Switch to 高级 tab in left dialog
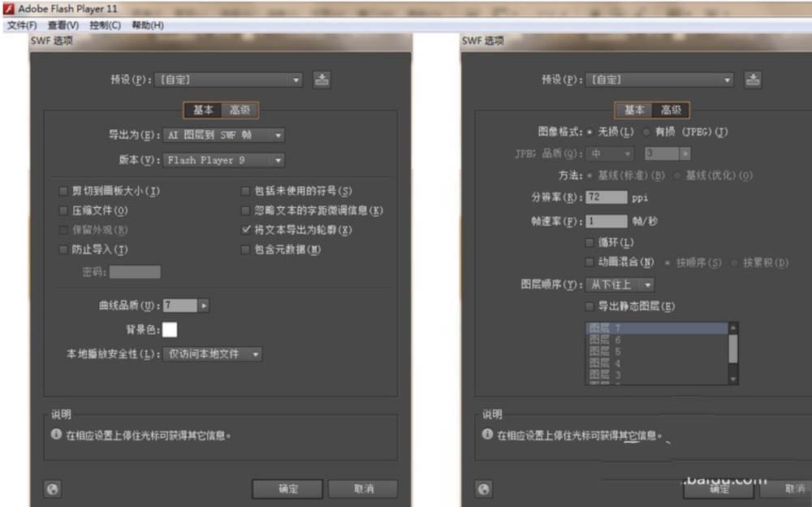Screen dimensions: 812x507 (240, 110)
